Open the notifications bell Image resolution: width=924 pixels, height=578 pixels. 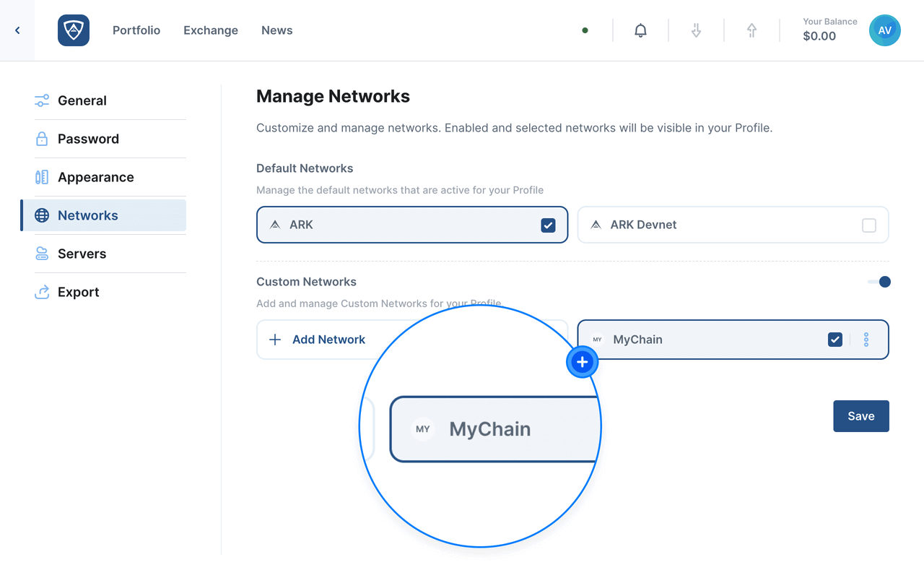pyautogui.click(x=640, y=30)
